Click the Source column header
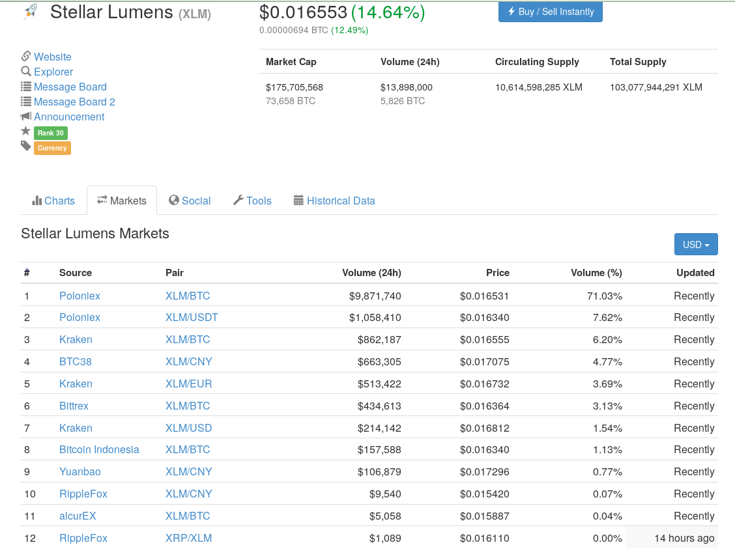The image size is (735, 560). tap(76, 273)
